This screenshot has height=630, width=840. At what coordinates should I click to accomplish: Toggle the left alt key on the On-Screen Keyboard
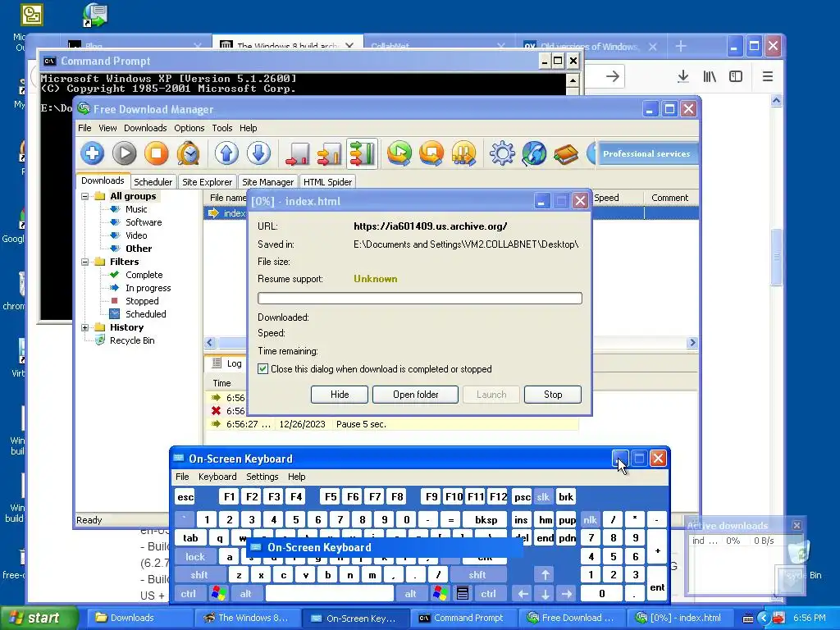[246, 593]
